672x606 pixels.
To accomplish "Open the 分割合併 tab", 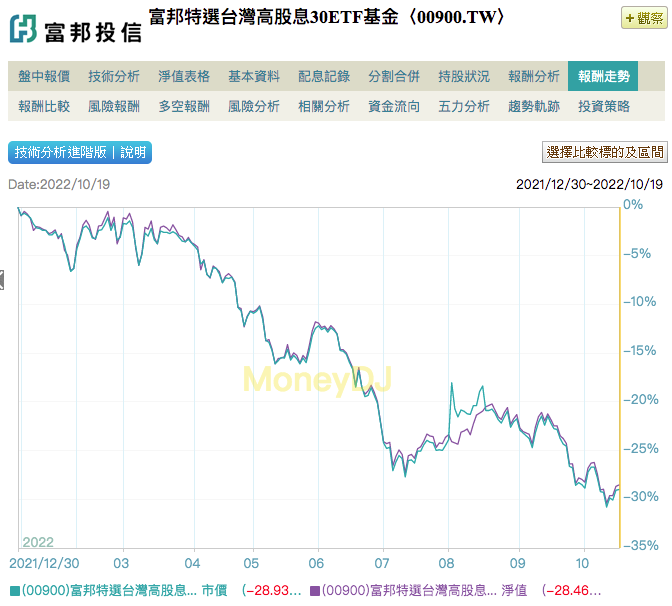I will click(x=394, y=76).
